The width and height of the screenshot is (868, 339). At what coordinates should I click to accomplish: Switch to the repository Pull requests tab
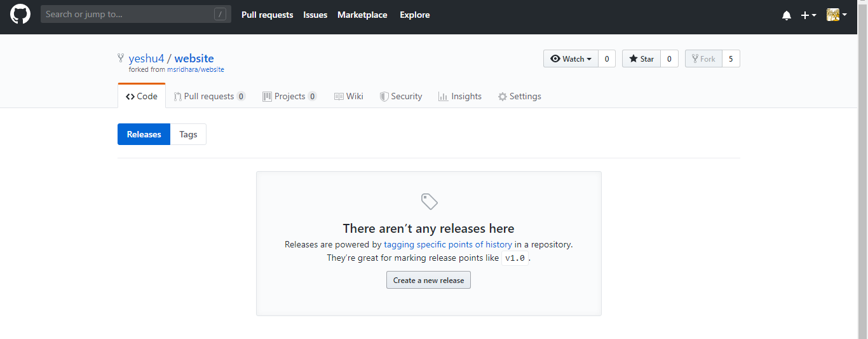point(210,96)
